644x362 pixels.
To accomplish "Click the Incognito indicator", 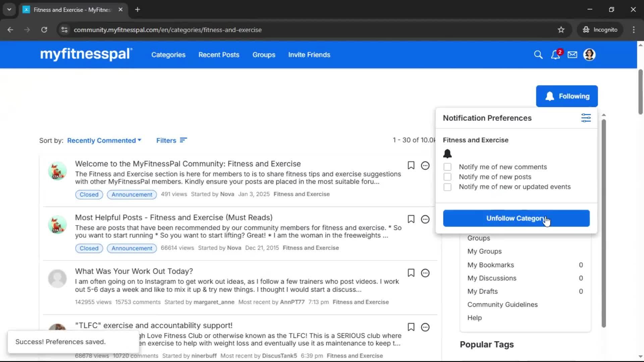I will tap(600, 30).
